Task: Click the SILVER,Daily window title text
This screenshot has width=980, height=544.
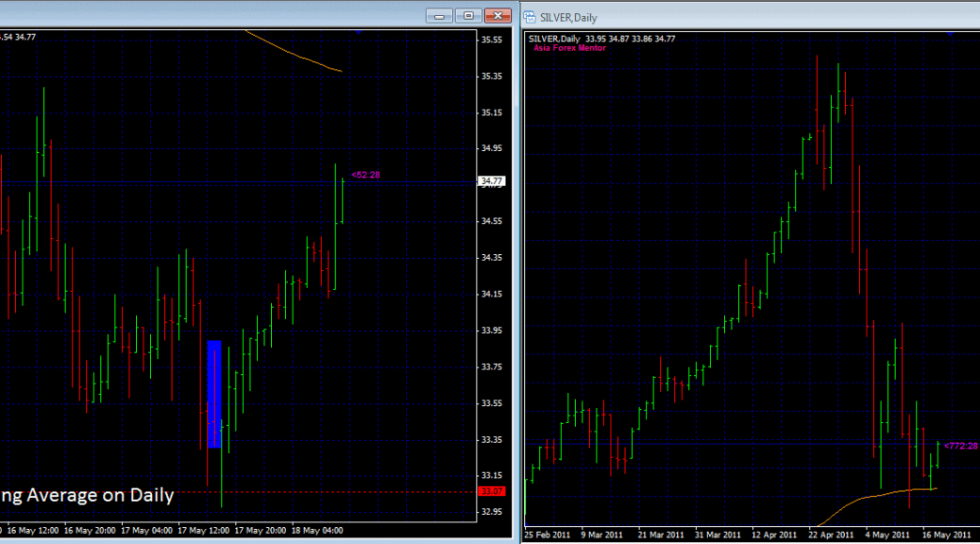Action: 568,18
